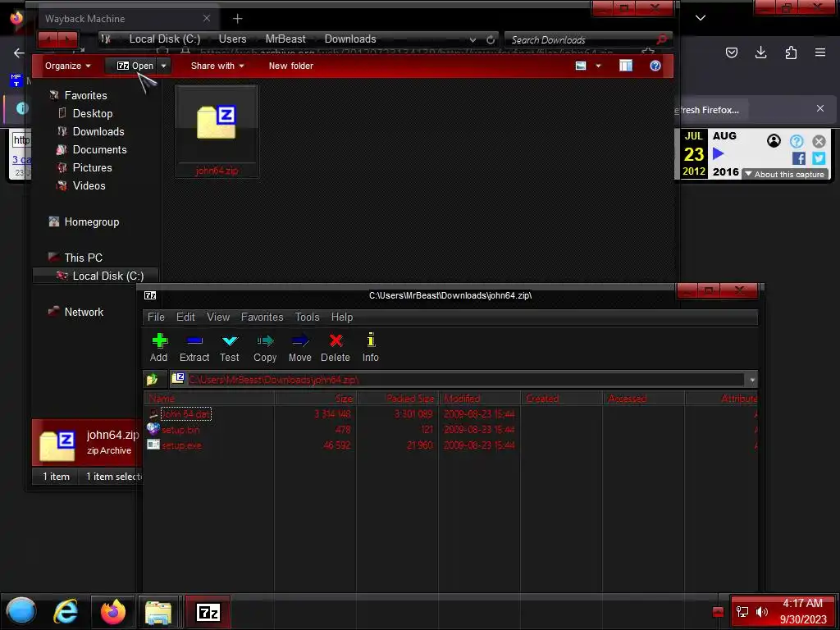Click the Firefox downloads arrow icon
Screen dimensions: 840x630
[x=760, y=52]
